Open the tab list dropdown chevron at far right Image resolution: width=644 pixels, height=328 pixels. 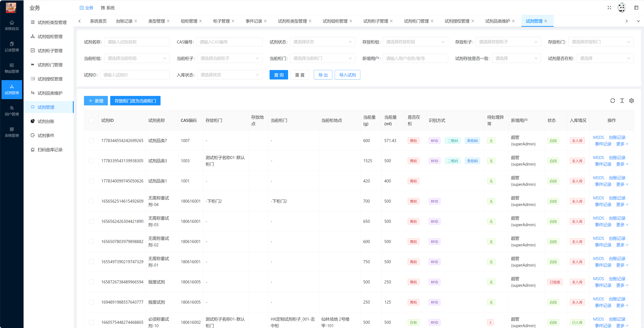(x=638, y=21)
